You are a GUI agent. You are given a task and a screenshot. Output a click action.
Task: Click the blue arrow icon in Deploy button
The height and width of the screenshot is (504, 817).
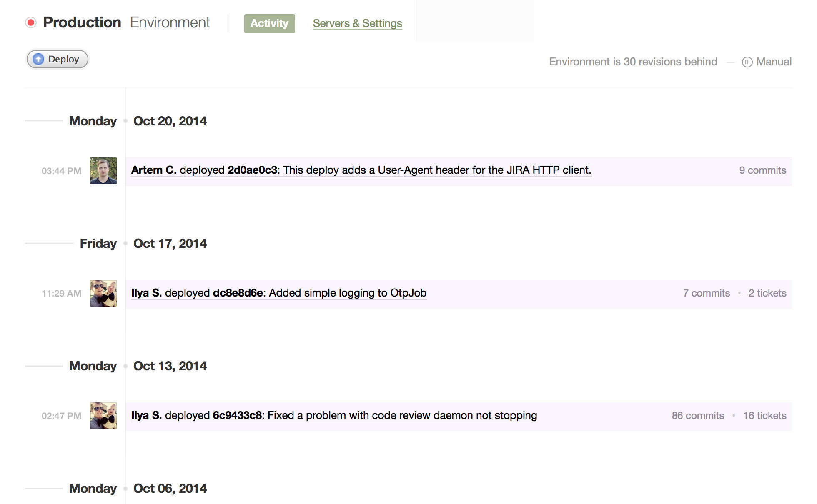pyautogui.click(x=38, y=59)
